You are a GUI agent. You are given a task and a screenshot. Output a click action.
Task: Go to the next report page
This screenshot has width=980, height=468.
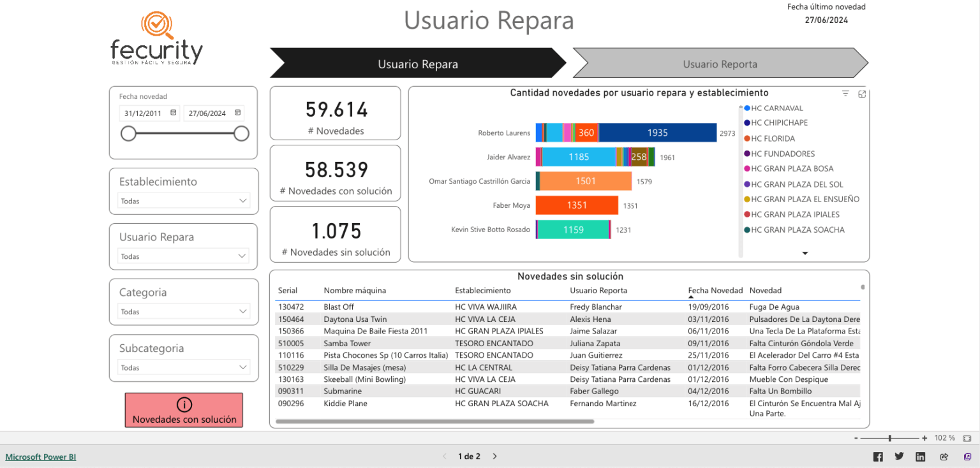pyautogui.click(x=494, y=457)
